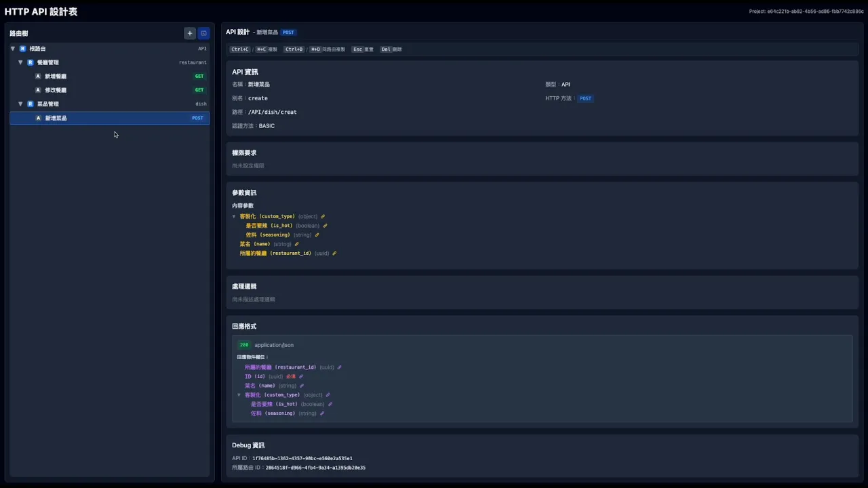
Task: Click link icon beside response restaurant_id field
Action: click(x=339, y=367)
